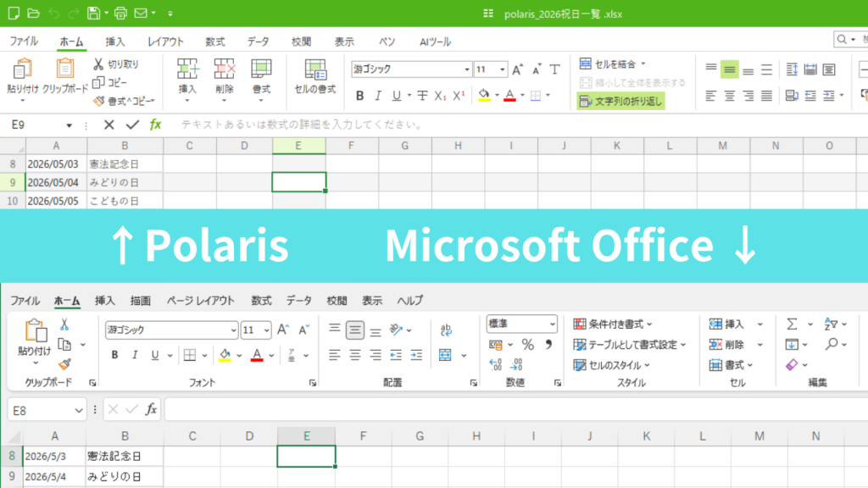Click Excel fx insert function icon

tap(151, 409)
